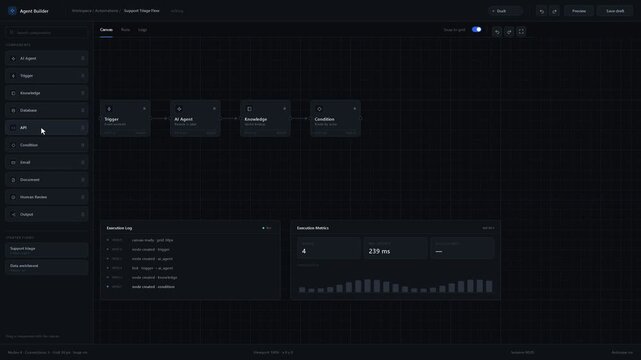Click the Agent Builder logo icon
The height and width of the screenshot is (360, 641).
click(x=12, y=11)
